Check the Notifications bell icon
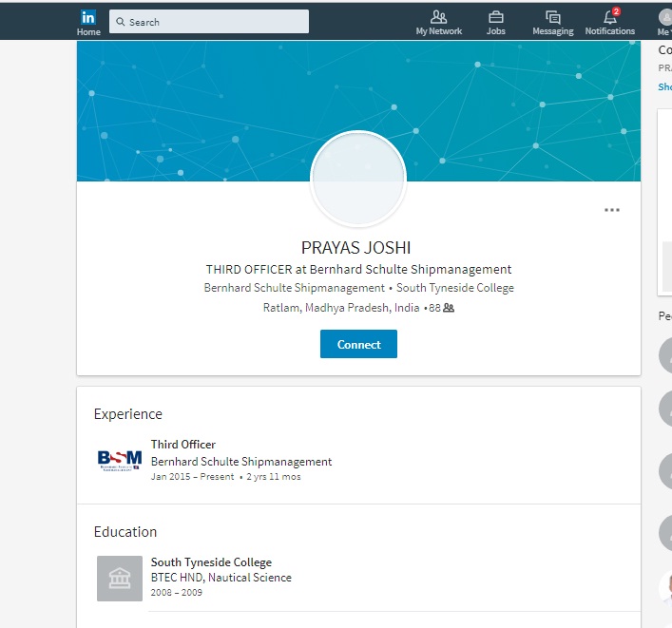The height and width of the screenshot is (628, 672). [x=609, y=17]
